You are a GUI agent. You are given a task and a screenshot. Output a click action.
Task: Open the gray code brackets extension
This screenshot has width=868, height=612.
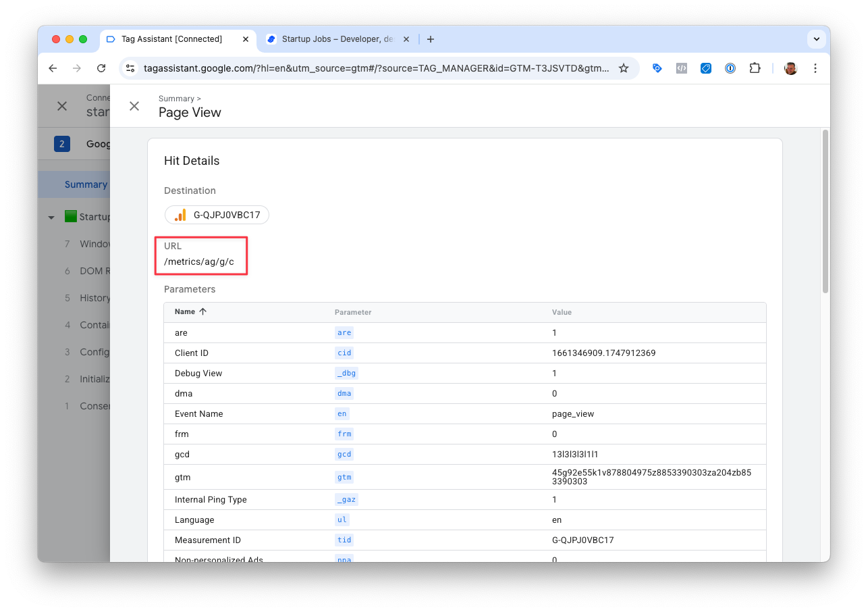pos(682,68)
